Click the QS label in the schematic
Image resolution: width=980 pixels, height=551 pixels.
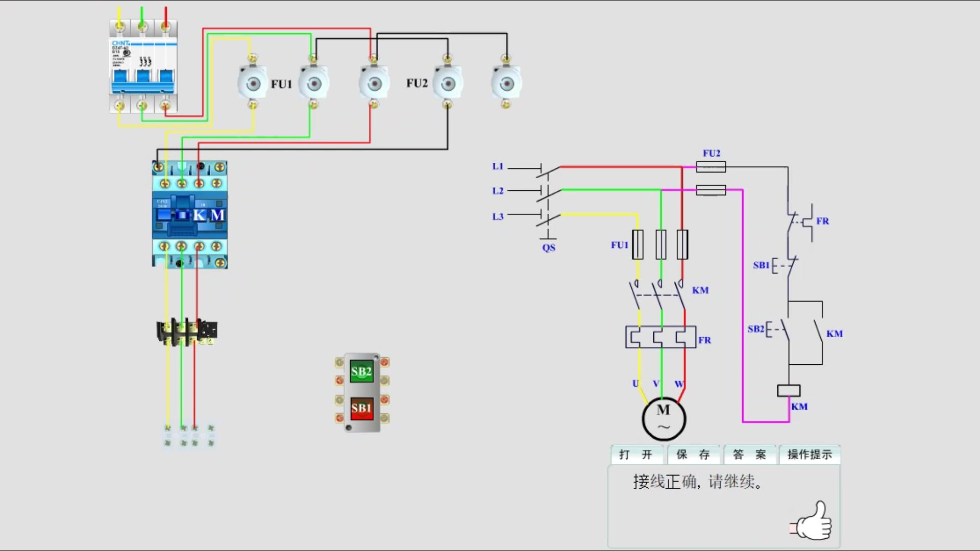click(549, 247)
